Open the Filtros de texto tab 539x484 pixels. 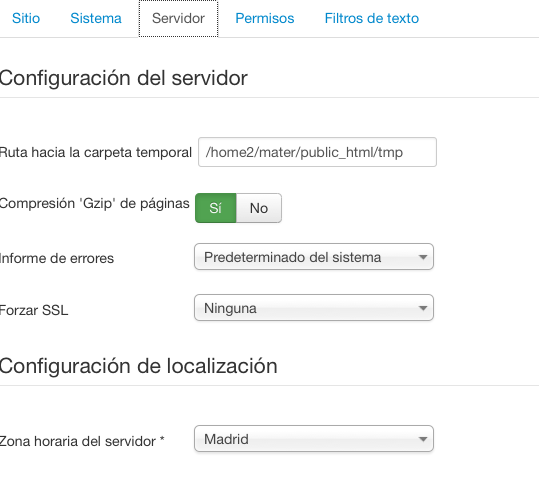[372, 18]
